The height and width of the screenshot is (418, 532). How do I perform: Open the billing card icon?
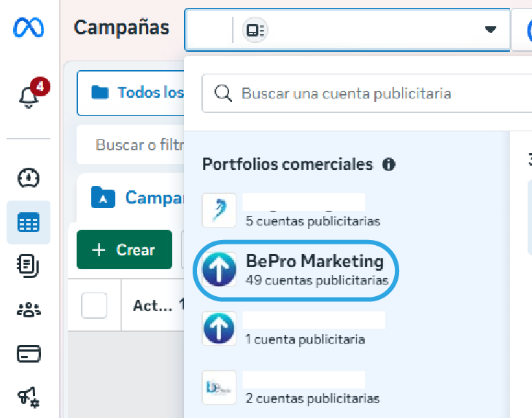28,354
